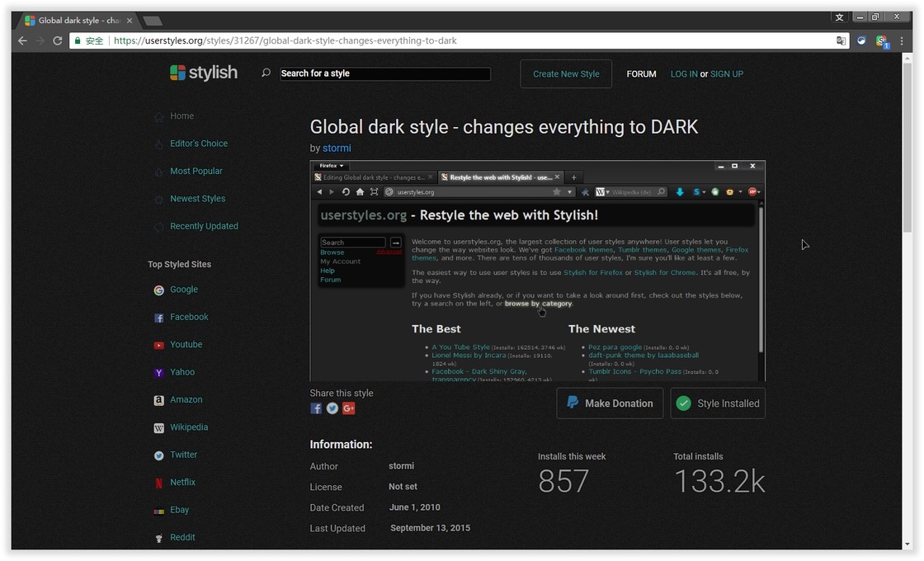Click the Wikipedia favicon in the sidebar
Viewport: 924px width, 561px height.
point(158,428)
